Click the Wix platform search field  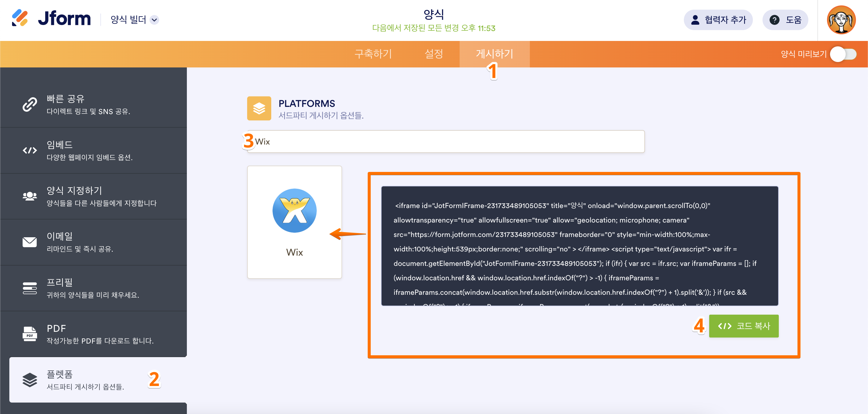[x=446, y=142]
